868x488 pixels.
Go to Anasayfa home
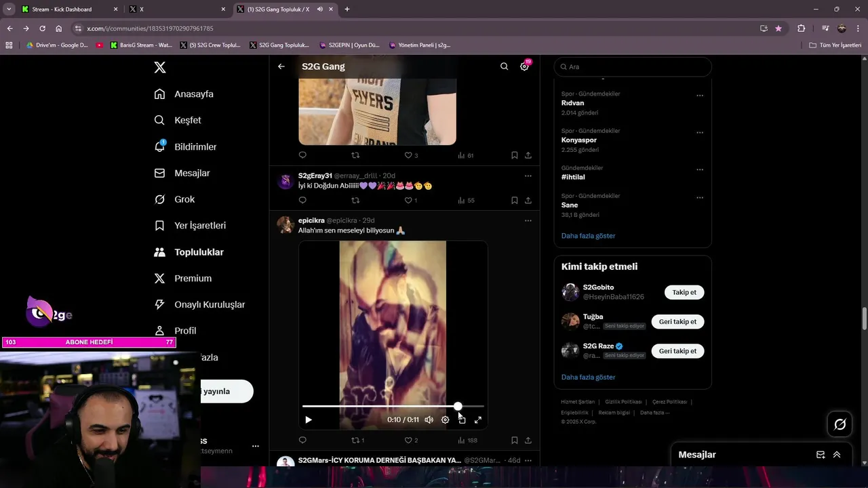click(x=184, y=94)
